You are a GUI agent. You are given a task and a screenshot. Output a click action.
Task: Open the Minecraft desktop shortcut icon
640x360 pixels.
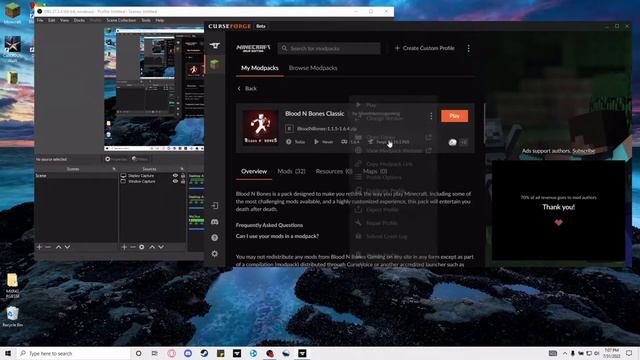click(x=12, y=13)
